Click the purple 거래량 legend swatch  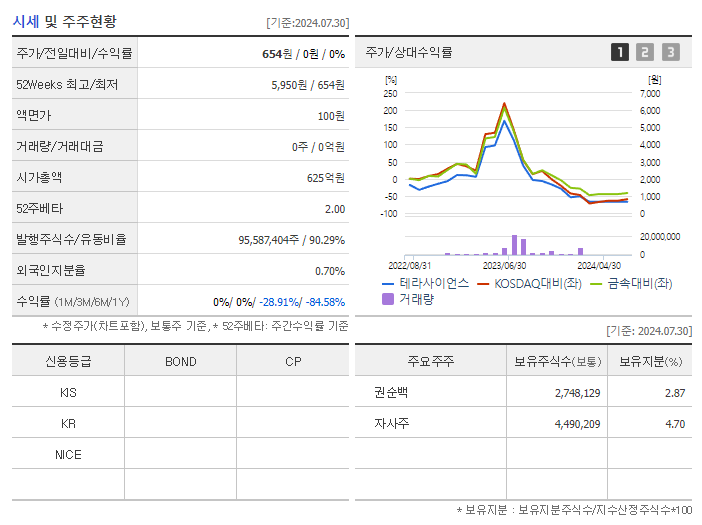click(388, 299)
